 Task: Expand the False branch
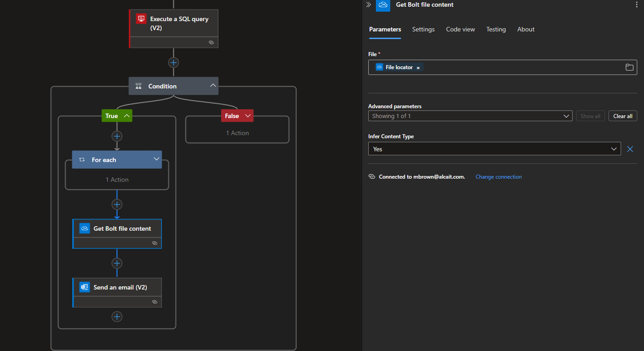[247, 116]
